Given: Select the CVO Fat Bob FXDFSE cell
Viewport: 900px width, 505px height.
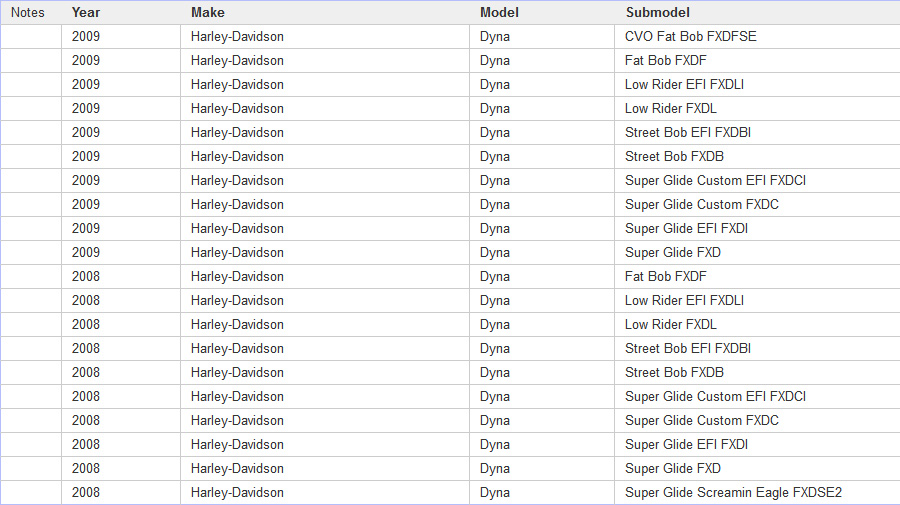Looking at the screenshot, I should tap(691, 36).
